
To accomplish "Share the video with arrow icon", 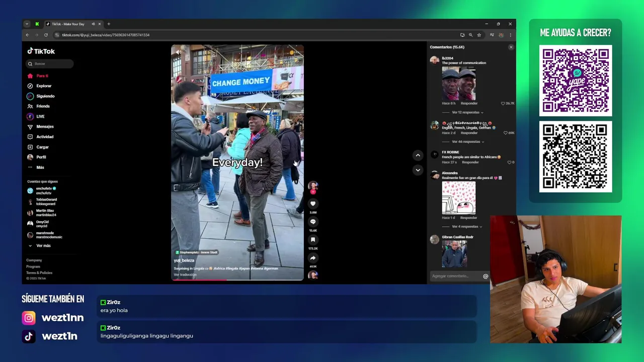I will coord(313,258).
